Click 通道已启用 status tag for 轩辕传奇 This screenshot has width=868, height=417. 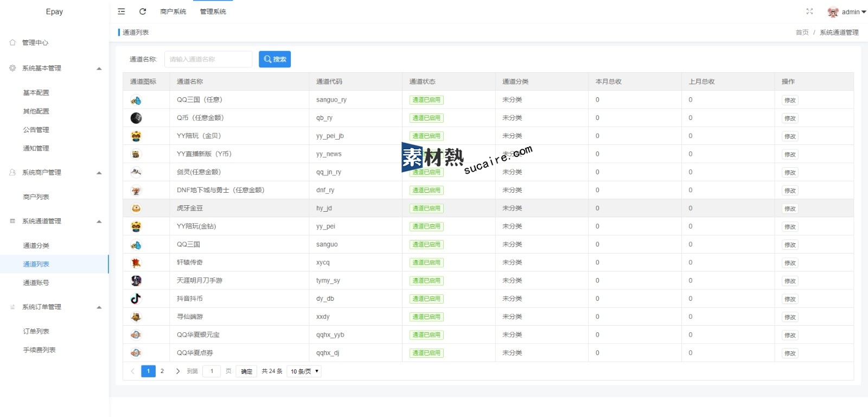(x=426, y=263)
